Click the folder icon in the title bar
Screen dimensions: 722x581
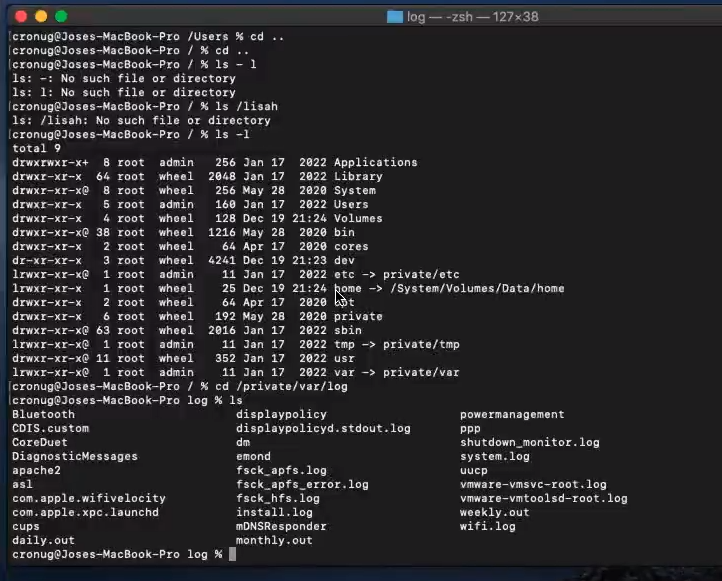[x=395, y=17]
